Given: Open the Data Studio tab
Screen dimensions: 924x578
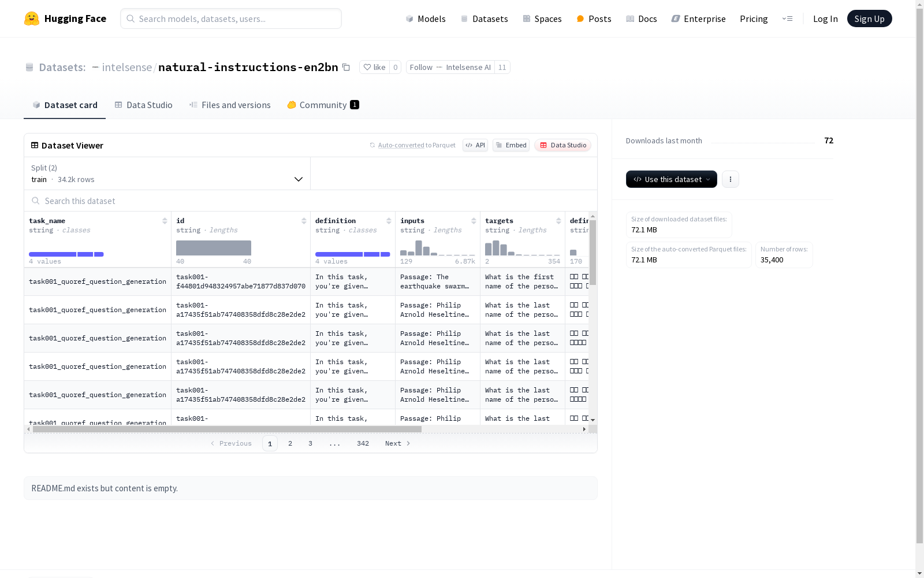Looking at the screenshot, I should (x=144, y=105).
